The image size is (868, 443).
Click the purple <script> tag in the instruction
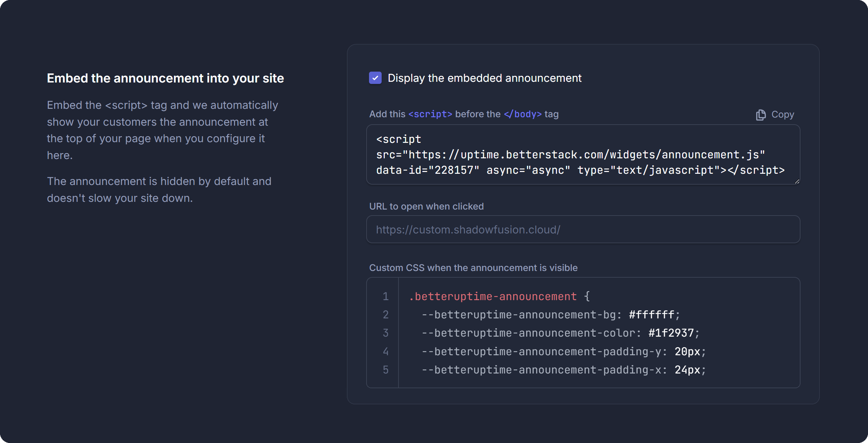430,114
